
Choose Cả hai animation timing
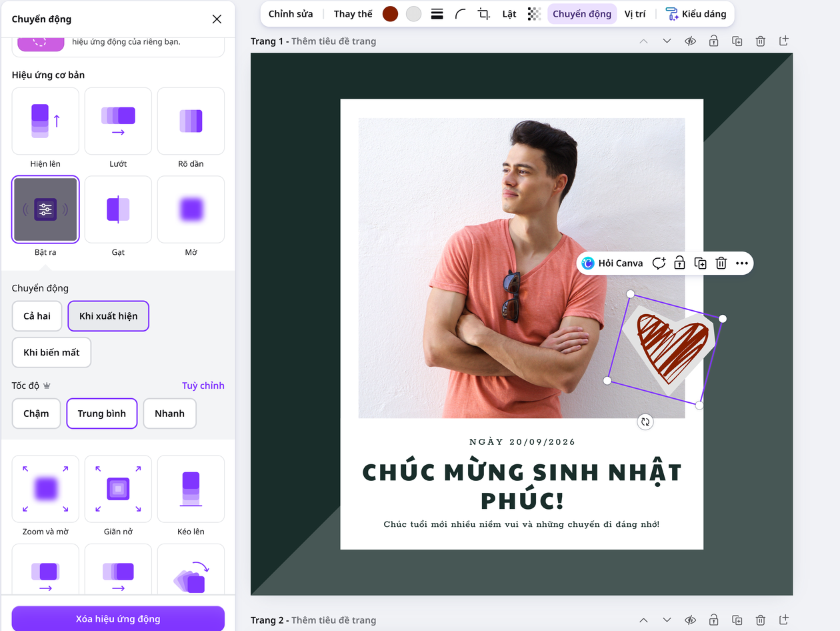[37, 316]
